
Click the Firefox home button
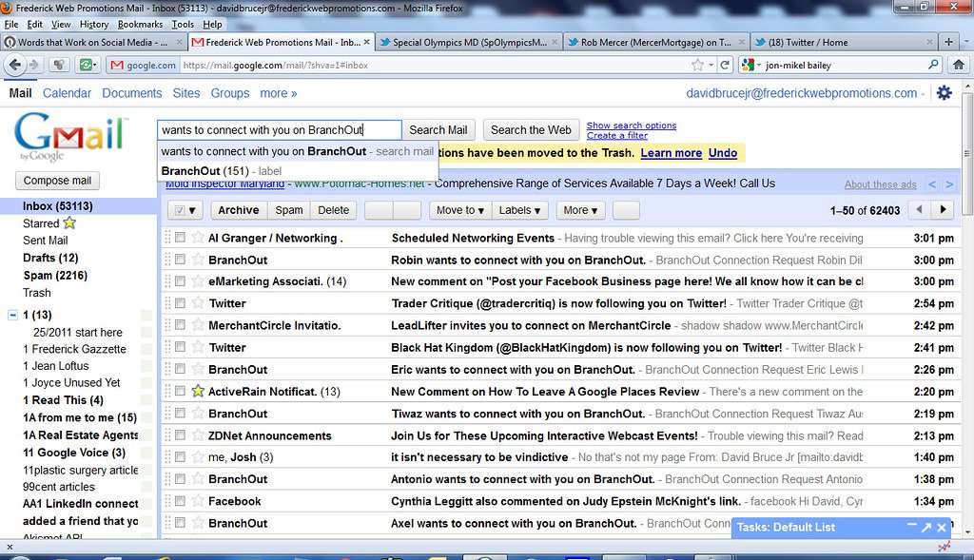click(960, 65)
